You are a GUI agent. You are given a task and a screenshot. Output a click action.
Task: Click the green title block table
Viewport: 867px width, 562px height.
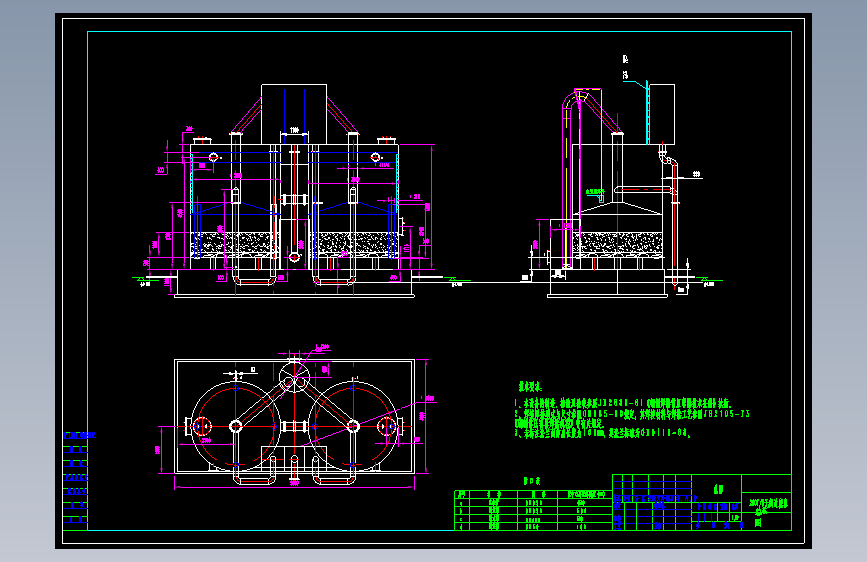[702, 502]
